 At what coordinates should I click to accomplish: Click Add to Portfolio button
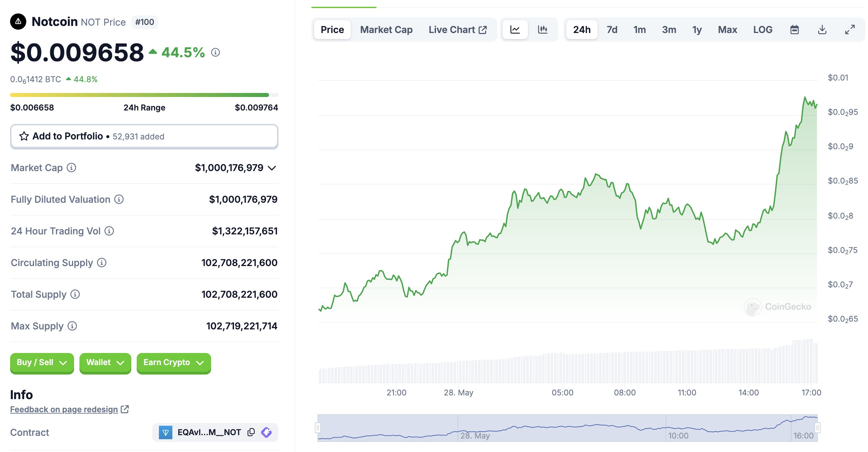tap(144, 136)
